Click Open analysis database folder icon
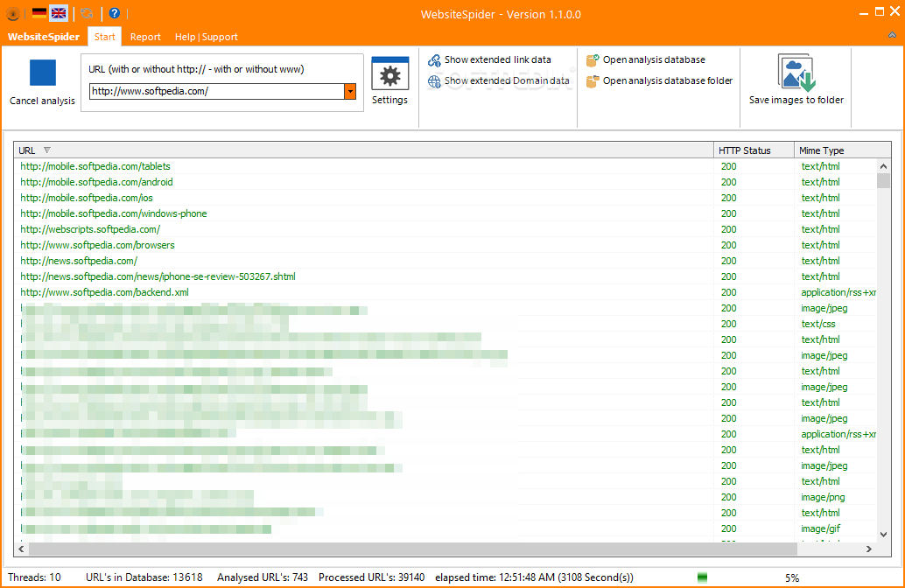905x588 pixels. coord(593,81)
